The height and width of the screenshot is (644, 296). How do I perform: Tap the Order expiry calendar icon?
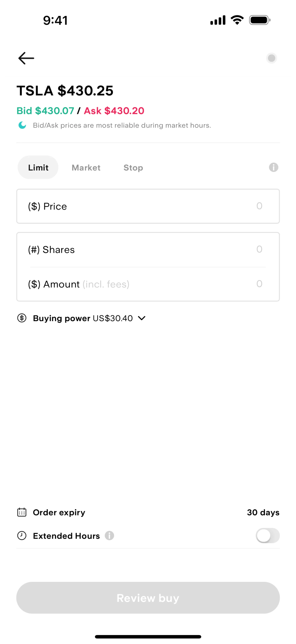click(x=22, y=512)
